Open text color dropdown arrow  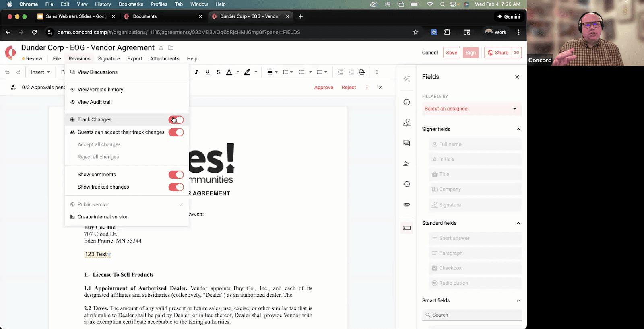pos(238,72)
